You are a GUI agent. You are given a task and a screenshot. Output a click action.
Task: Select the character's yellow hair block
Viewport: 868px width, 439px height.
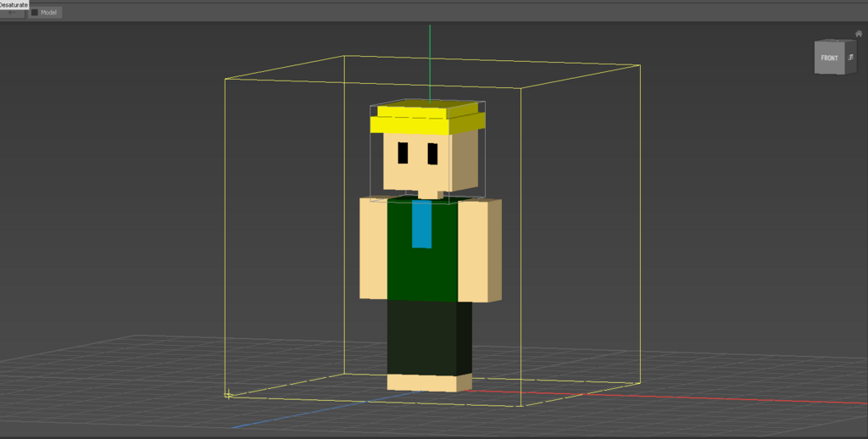point(426,119)
